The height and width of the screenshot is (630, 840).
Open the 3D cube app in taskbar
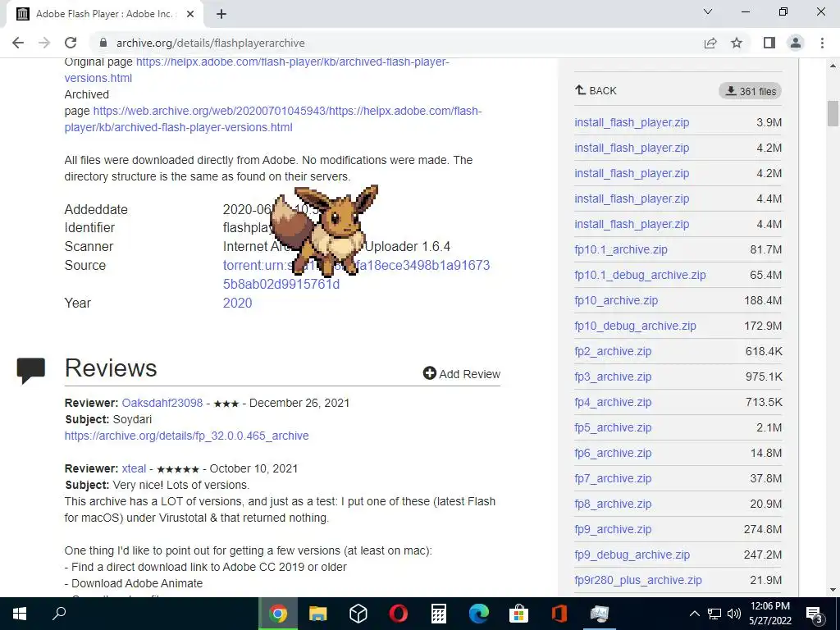[358, 614]
